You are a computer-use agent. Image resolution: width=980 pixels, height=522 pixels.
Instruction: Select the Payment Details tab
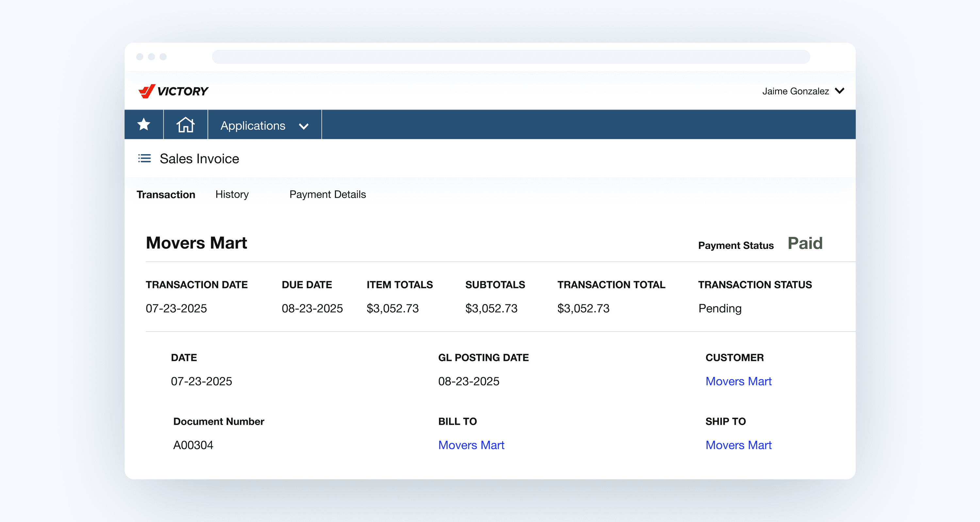328,194
